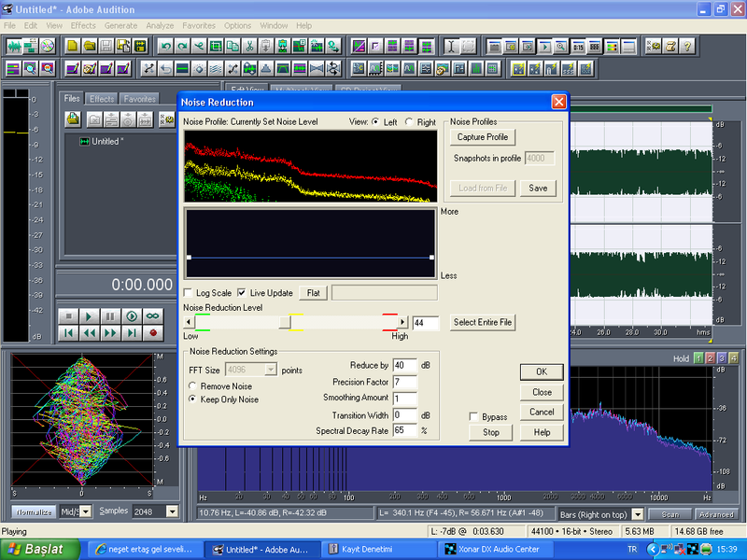
Task: Open the Samples dropdown showing 2048
Action: 172,511
